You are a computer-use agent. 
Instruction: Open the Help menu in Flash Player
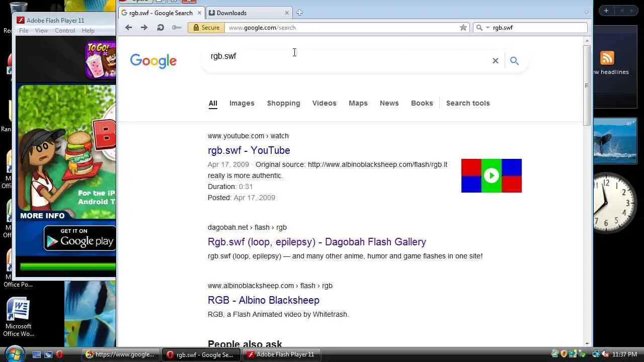pyautogui.click(x=88, y=31)
